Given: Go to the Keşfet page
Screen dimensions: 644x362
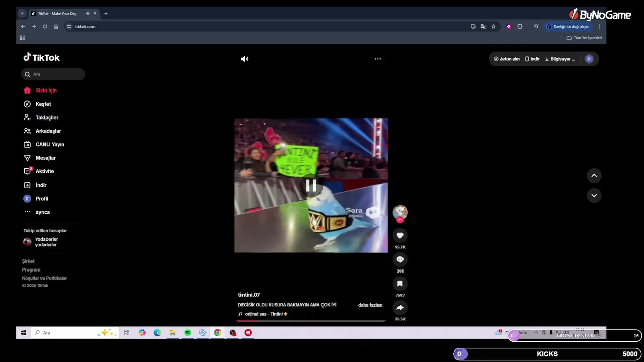Looking at the screenshot, I should pos(37,104).
